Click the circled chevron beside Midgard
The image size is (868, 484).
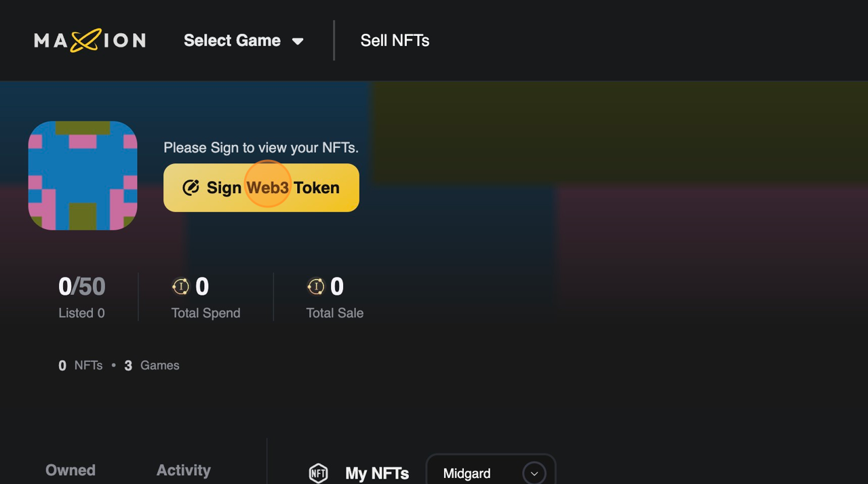534,473
